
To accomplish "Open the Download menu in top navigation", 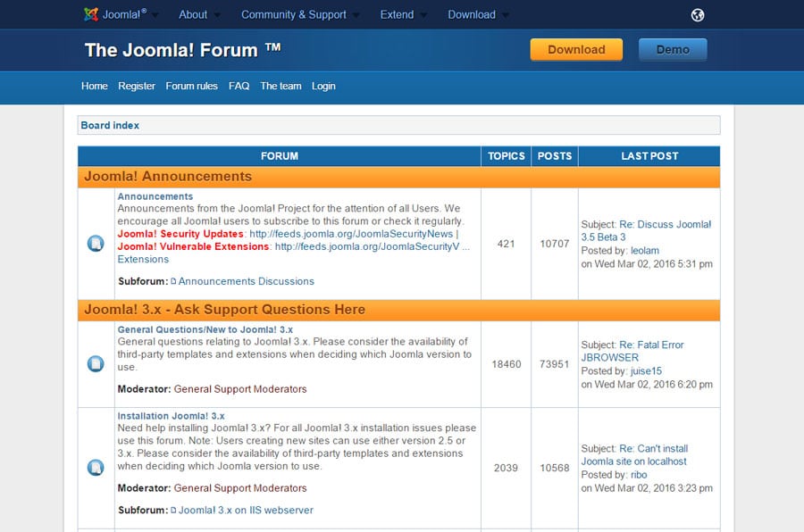I will (x=472, y=14).
